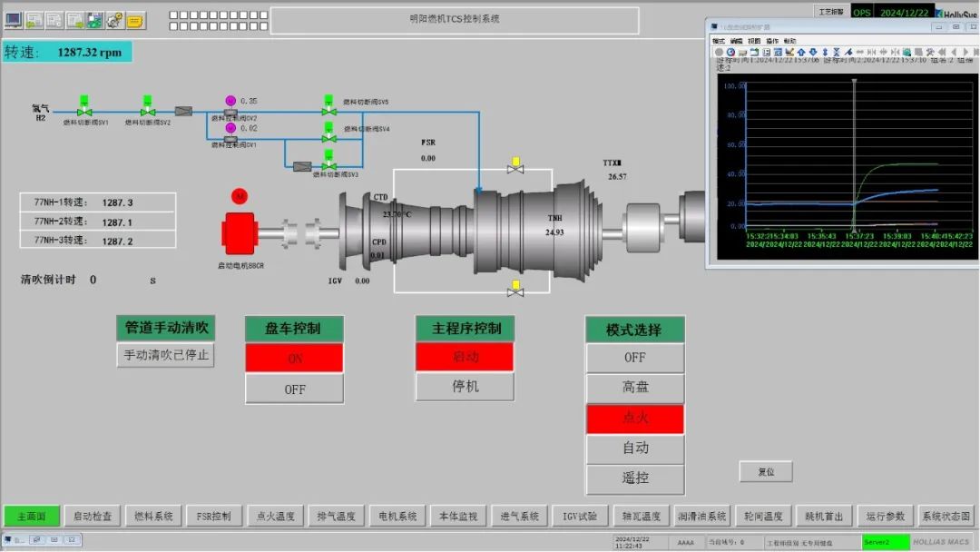
Task: Select 高盘 mode option
Action: [634, 389]
